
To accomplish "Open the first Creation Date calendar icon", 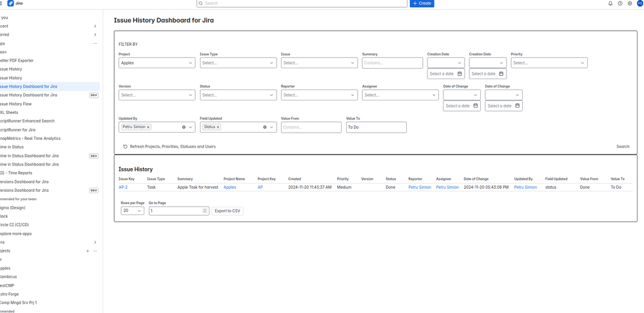I will tap(460, 74).
